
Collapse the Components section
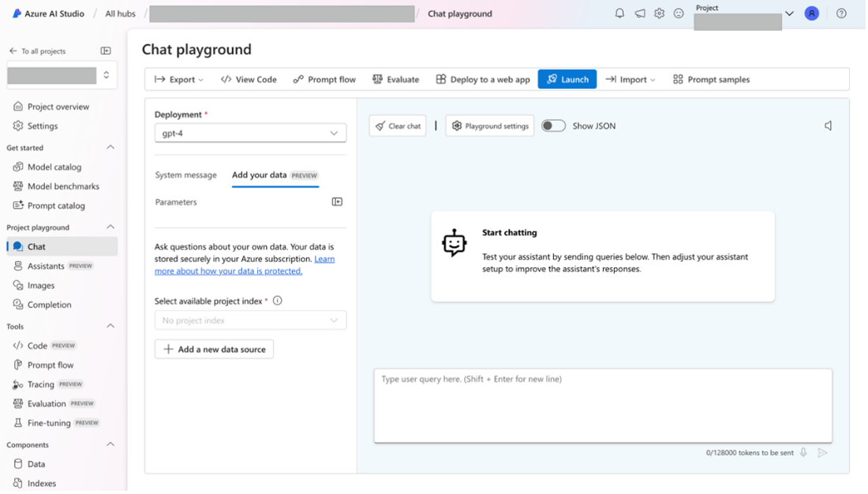110,445
